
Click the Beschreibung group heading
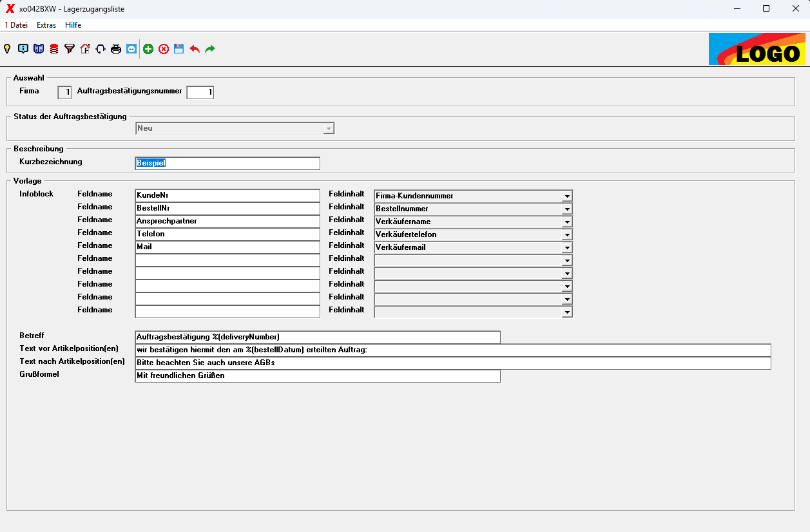[39, 149]
